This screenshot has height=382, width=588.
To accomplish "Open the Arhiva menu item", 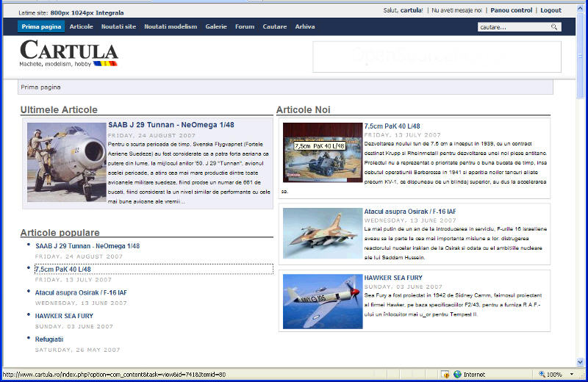I will click(305, 26).
